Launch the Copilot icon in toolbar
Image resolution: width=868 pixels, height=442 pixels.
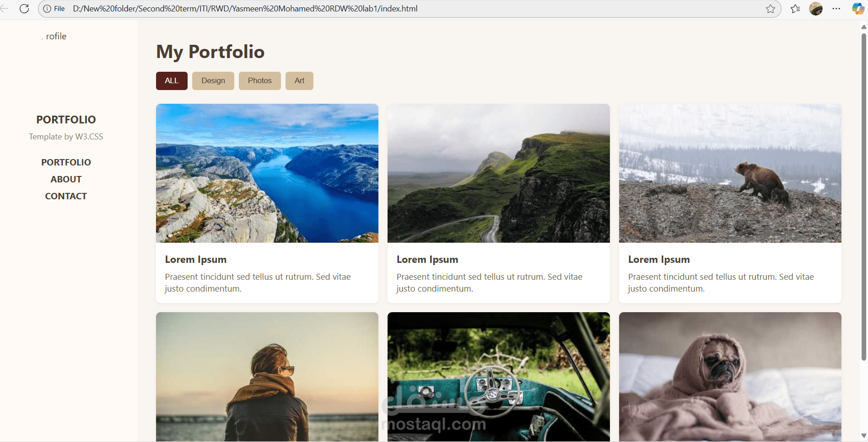pos(858,9)
